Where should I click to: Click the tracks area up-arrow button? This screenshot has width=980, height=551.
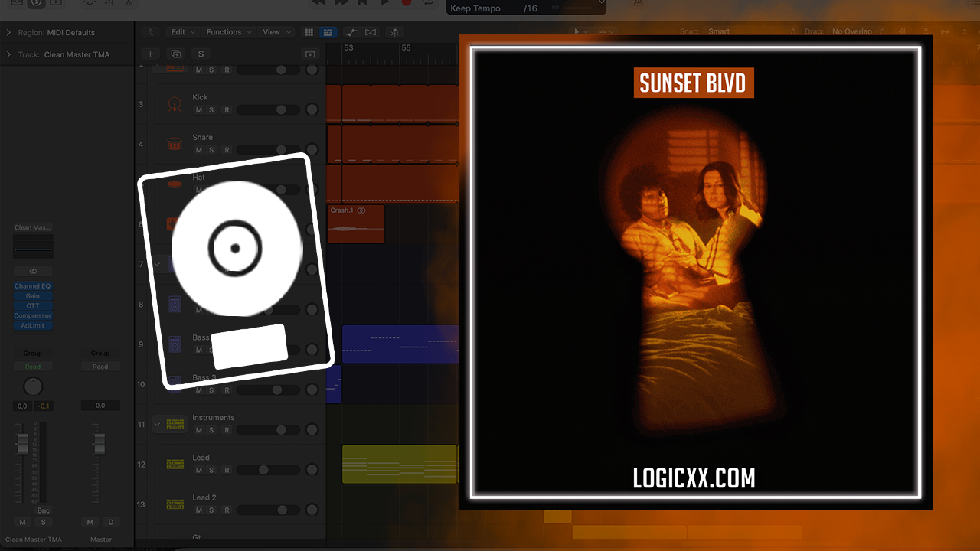[x=151, y=32]
